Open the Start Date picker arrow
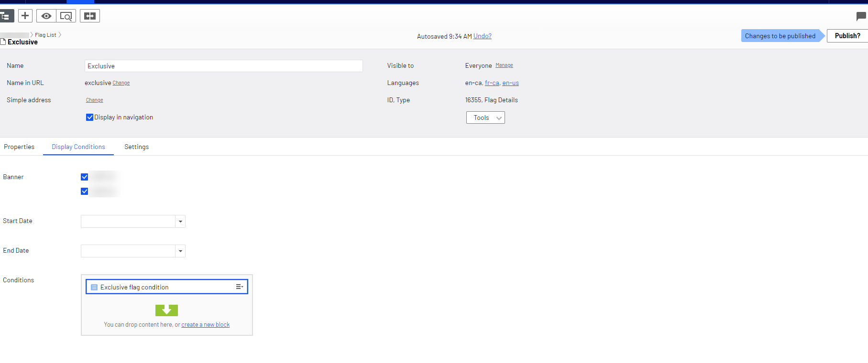868x363 pixels. pos(180,222)
